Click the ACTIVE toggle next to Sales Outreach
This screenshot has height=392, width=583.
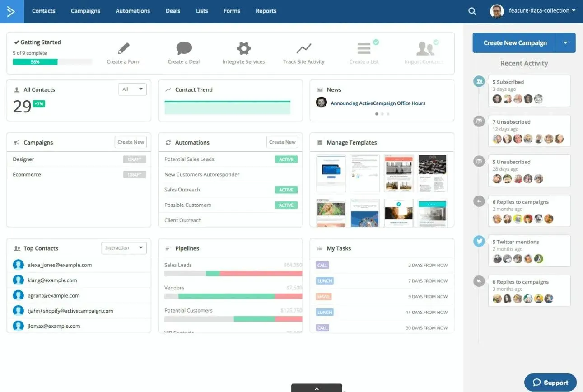click(286, 190)
